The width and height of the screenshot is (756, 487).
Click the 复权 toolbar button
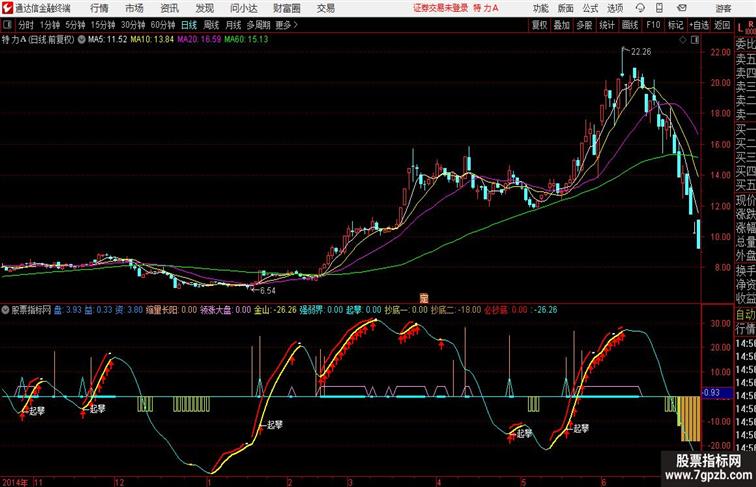(x=539, y=25)
